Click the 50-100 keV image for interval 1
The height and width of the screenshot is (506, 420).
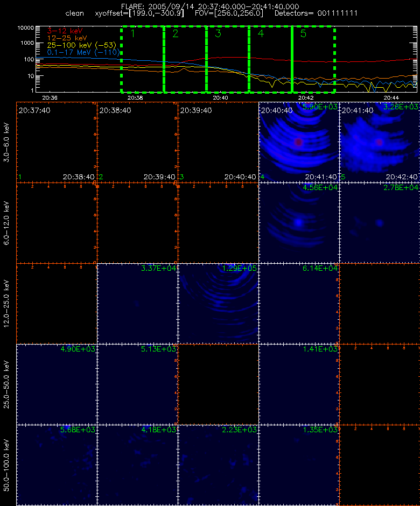tap(57, 465)
